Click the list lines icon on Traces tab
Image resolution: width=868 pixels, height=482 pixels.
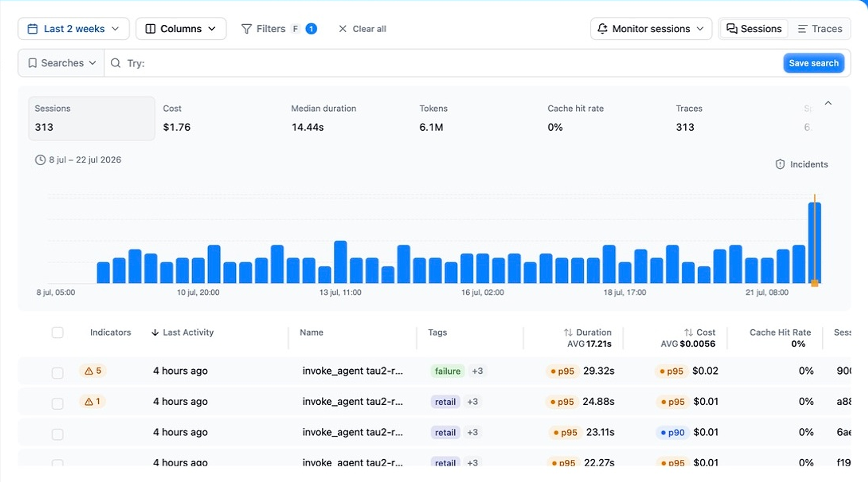tap(802, 29)
